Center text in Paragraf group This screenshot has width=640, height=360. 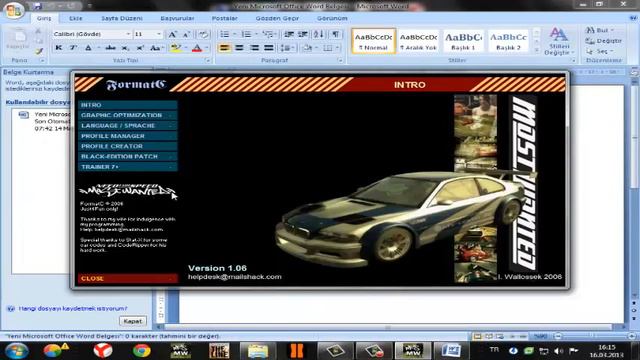pyautogui.click(x=239, y=48)
